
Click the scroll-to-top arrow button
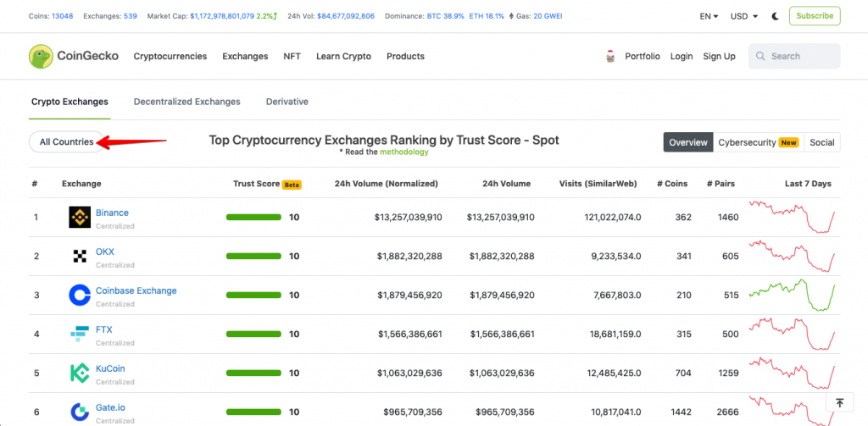pyautogui.click(x=840, y=403)
